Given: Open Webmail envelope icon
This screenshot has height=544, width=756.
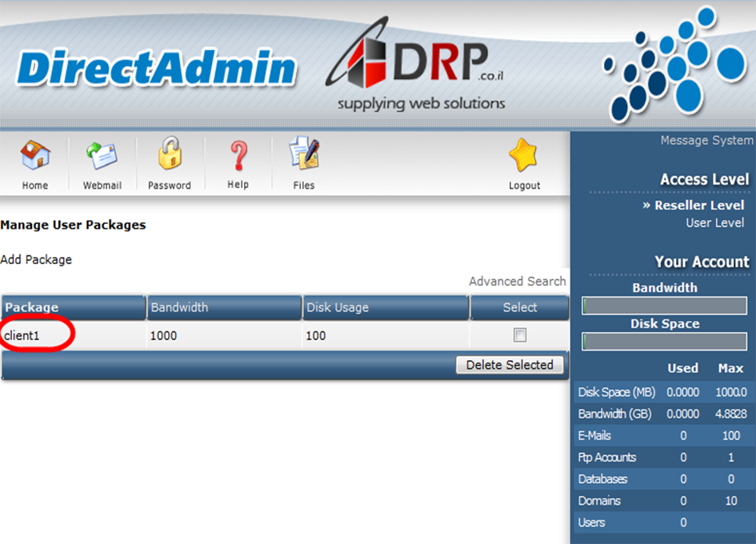Looking at the screenshot, I should click(x=102, y=156).
